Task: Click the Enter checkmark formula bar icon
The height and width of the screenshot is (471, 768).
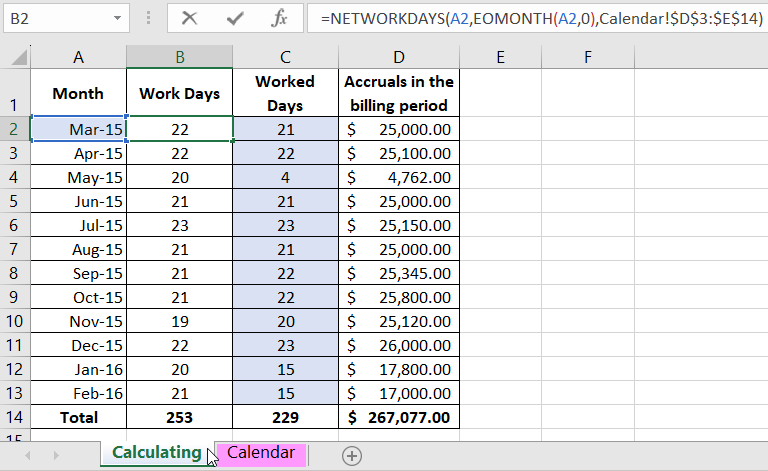Action: (235, 19)
